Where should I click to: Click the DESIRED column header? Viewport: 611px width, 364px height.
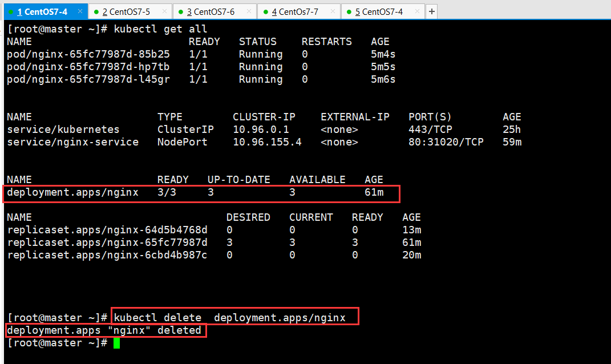pos(248,217)
